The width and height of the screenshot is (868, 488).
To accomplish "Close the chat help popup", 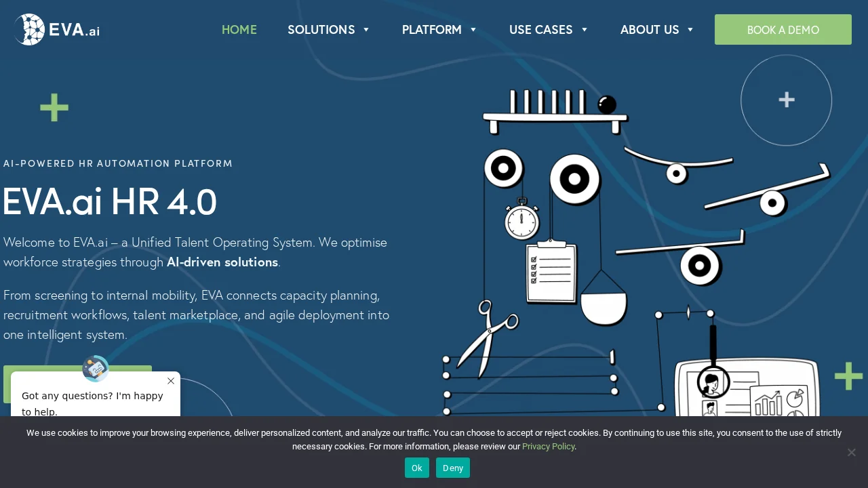I will (x=171, y=381).
